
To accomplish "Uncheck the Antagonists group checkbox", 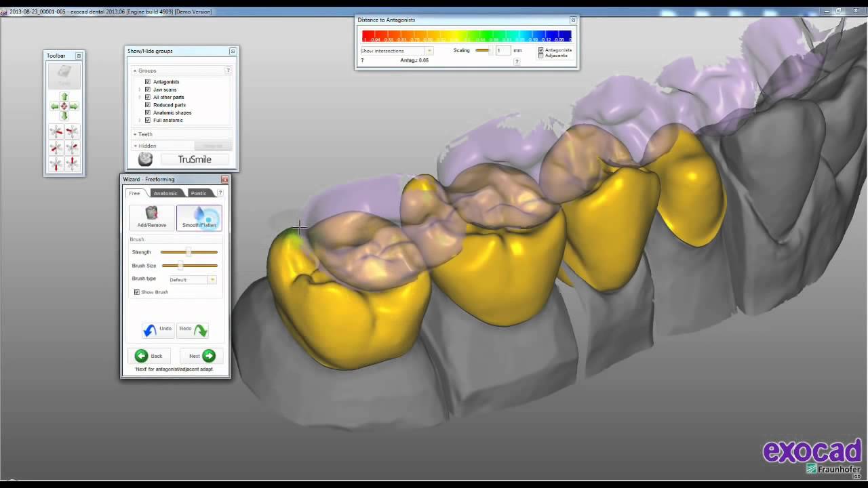I will (147, 82).
